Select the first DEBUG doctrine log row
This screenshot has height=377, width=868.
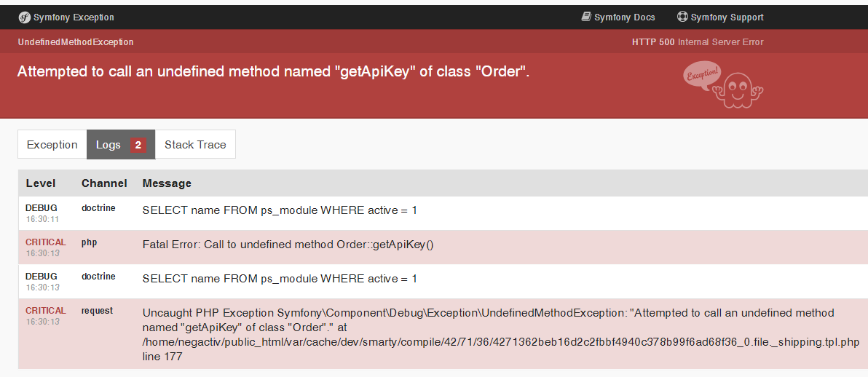tap(280, 210)
